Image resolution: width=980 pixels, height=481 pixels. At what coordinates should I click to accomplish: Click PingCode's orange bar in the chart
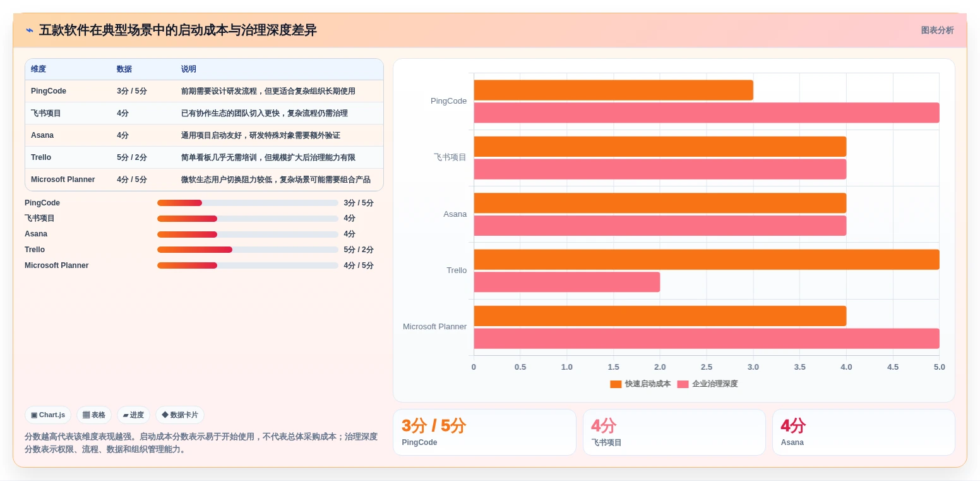tap(613, 90)
